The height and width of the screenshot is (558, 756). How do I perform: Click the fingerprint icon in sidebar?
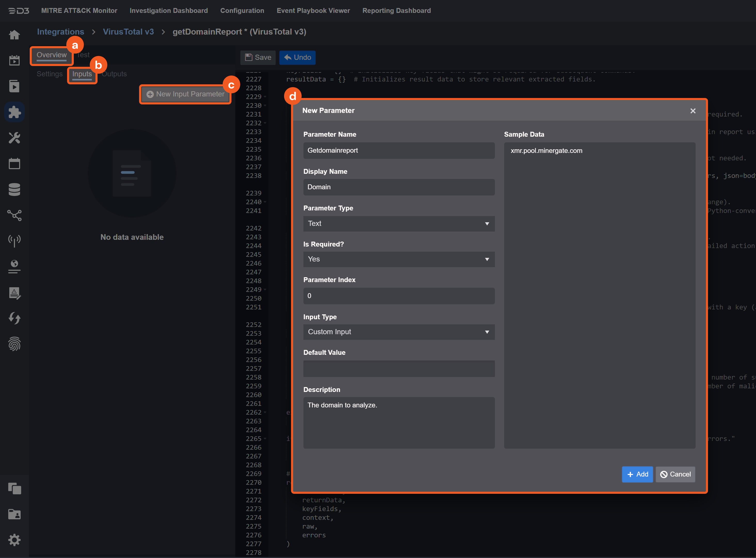click(14, 344)
